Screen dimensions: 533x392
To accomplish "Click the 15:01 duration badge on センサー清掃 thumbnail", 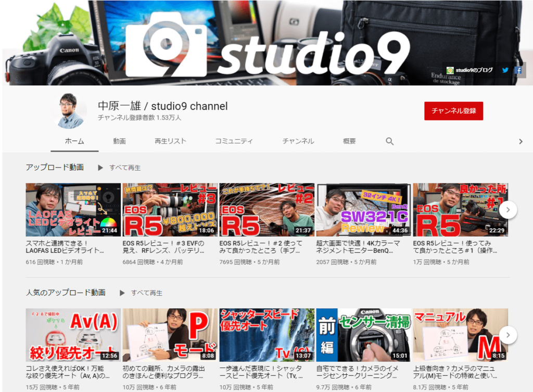I will pos(400,356).
